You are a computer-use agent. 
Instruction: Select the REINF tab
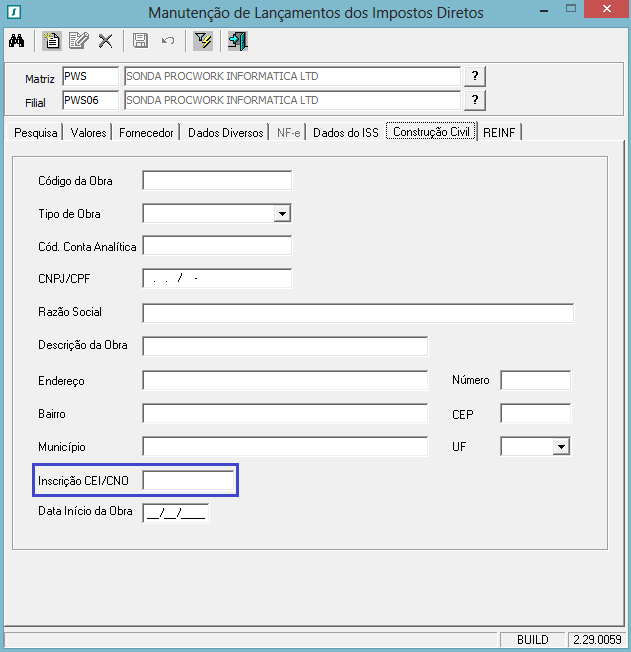pyautogui.click(x=500, y=133)
